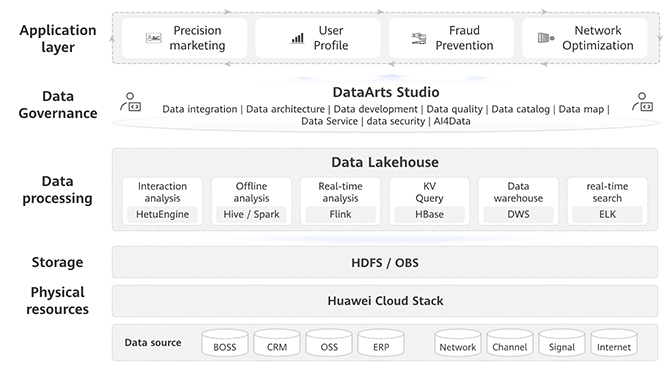The height and width of the screenshot is (373, 670).
Task: Click the DWS box
Action: click(518, 214)
